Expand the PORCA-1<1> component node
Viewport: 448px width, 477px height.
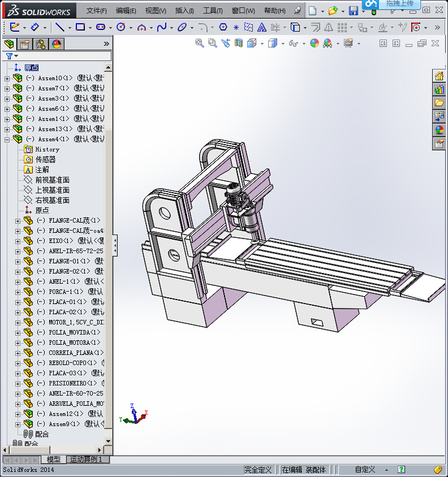tap(18, 292)
